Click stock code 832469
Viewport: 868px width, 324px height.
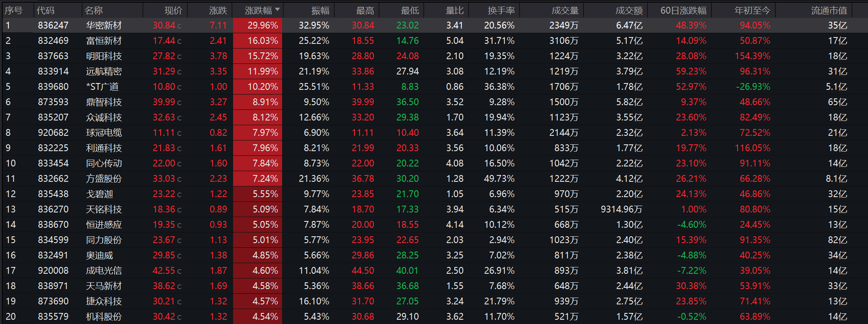tap(53, 41)
